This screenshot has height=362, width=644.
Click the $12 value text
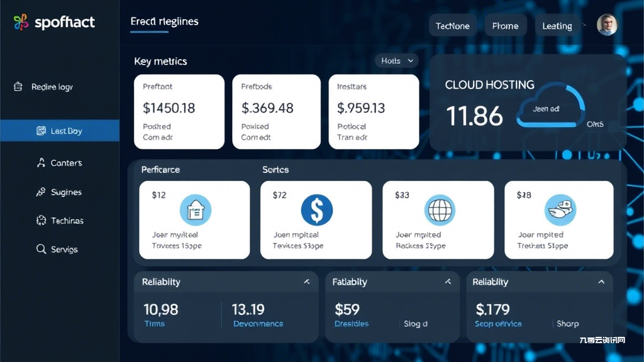click(x=159, y=195)
